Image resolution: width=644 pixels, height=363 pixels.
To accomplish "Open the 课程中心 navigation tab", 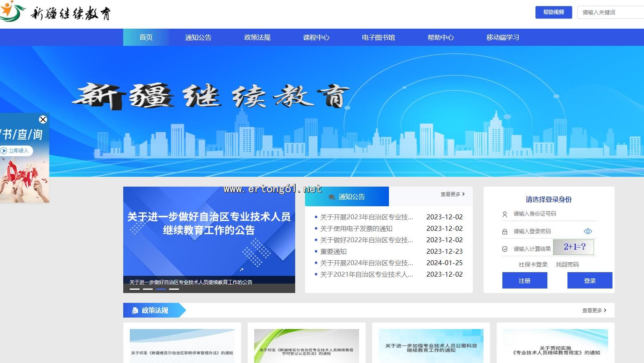I will click(316, 38).
